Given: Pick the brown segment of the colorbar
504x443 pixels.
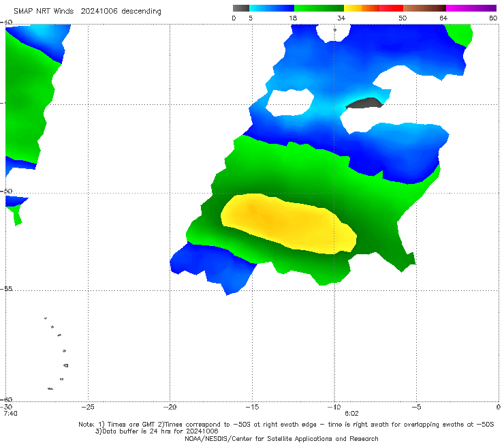Looking at the screenshot, I should (x=424, y=8).
